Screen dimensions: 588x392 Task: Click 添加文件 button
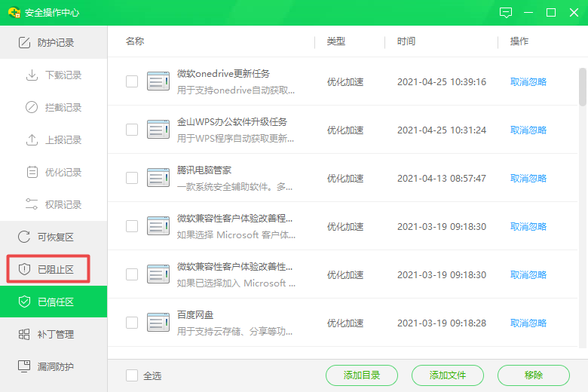click(448, 375)
